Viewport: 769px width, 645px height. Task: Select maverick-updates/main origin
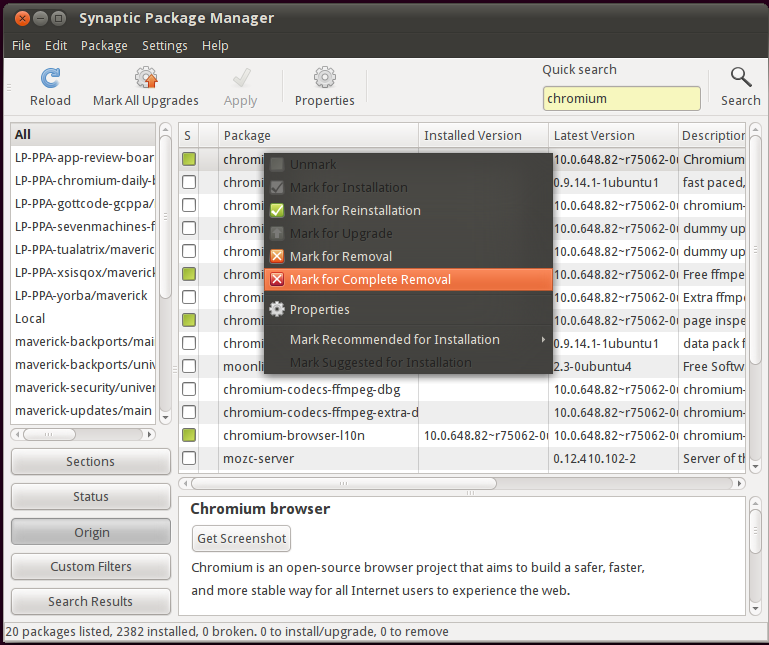tap(83, 411)
